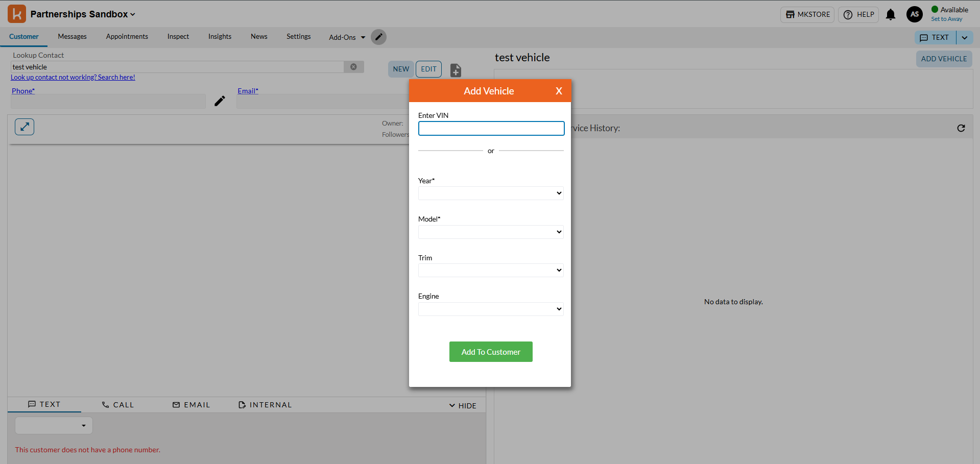Close the Add Vehicle dialog
The width and height of the screenshot is (980, 464).
(x=559, y=91)
